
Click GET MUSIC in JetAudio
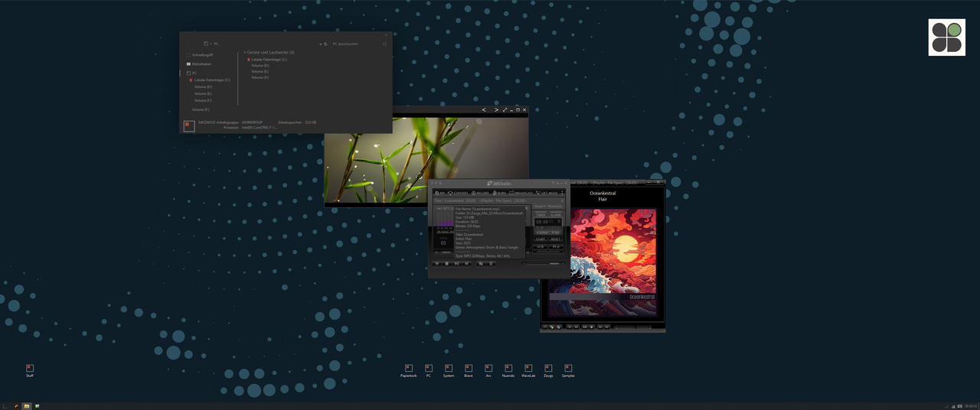547,193
